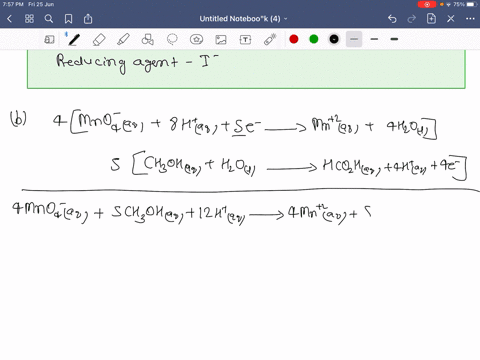Open the share and export menu

tap(88, 18)
